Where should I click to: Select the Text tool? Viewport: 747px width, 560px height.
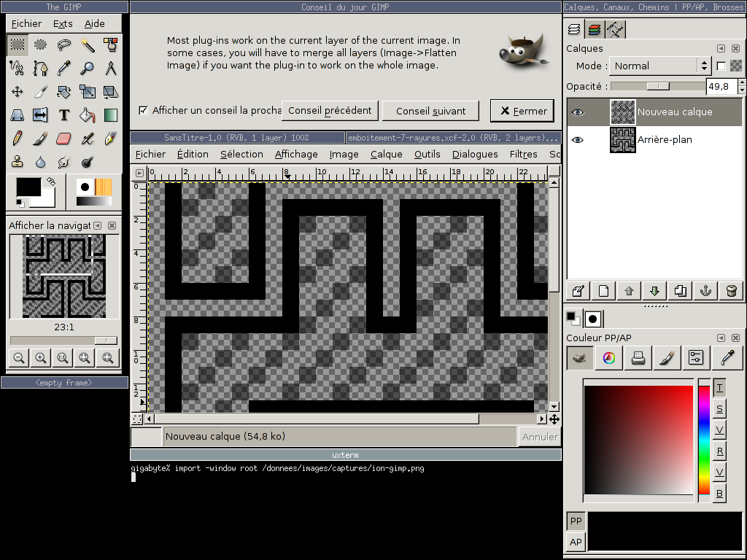(x=64, y=114)
